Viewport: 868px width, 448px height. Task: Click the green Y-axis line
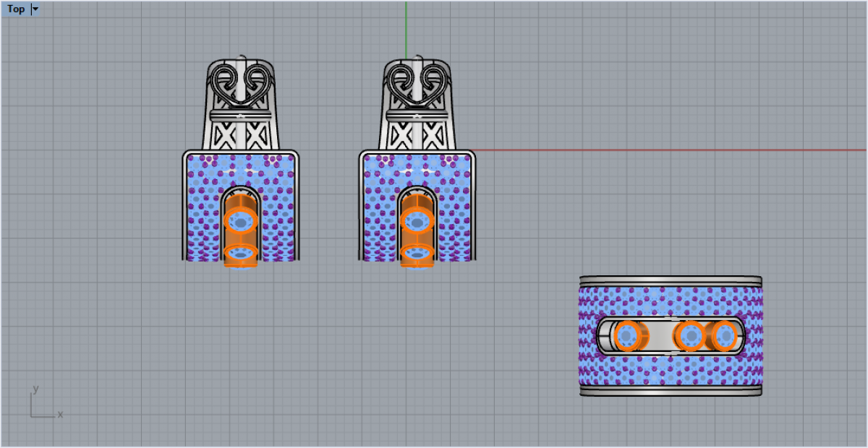click(406, 29)
